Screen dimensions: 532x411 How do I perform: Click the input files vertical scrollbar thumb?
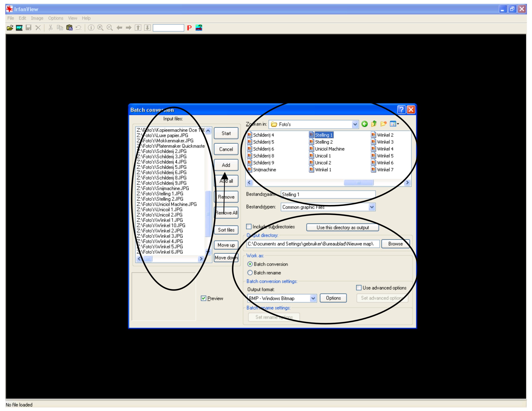pyautogui.click(x=208, y=213)
